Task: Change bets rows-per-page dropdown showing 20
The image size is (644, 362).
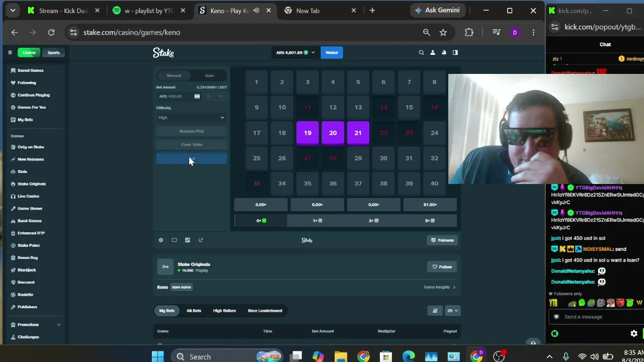Action: click(x=453, y=311)
